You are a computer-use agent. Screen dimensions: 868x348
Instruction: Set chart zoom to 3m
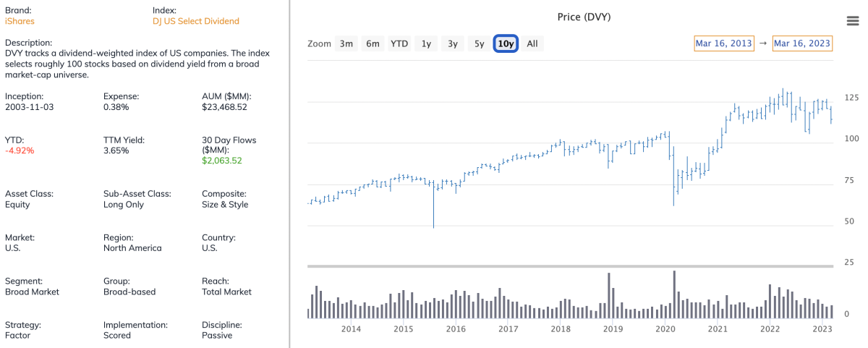point(346,43)
